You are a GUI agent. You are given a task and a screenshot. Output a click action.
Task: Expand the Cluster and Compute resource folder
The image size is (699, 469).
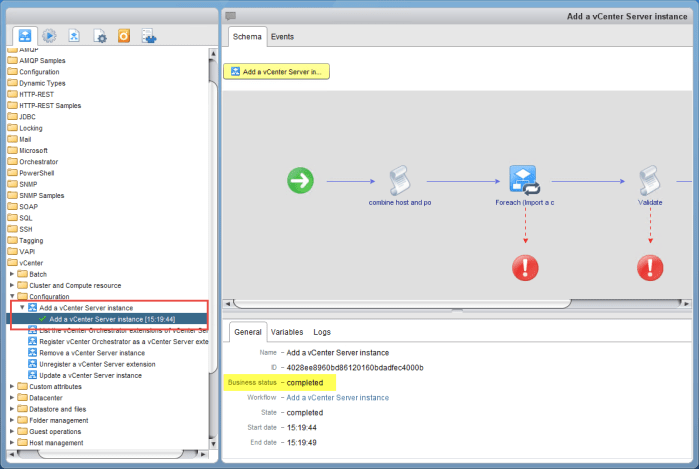(12, 285)
